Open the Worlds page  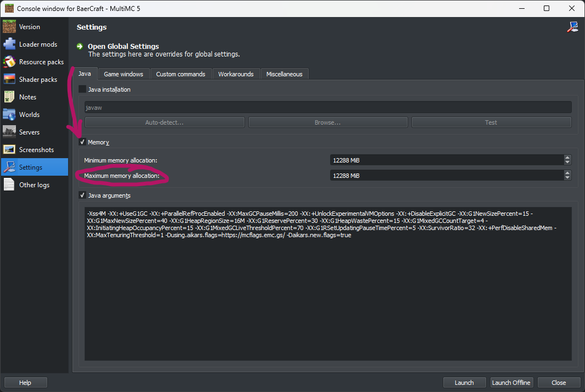34,115
